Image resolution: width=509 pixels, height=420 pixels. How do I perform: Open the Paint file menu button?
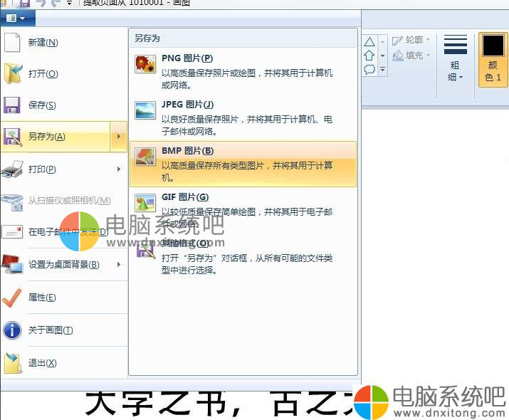pos(17,19)
